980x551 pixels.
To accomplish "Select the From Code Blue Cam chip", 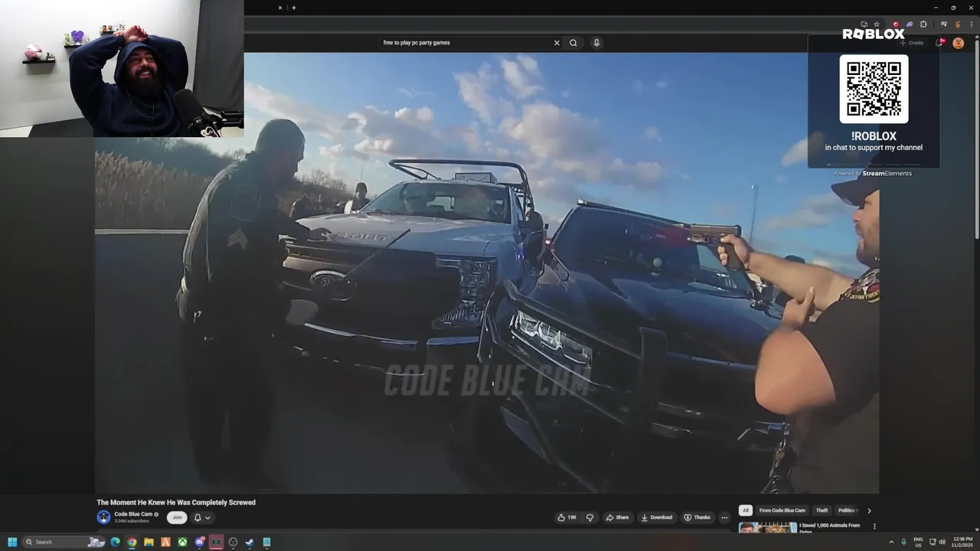I will pyautogui.click(x=782, y=510).
